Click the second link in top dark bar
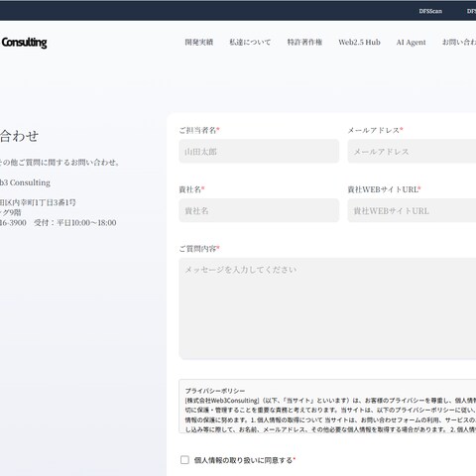476x476 pixels. [471, 11]
